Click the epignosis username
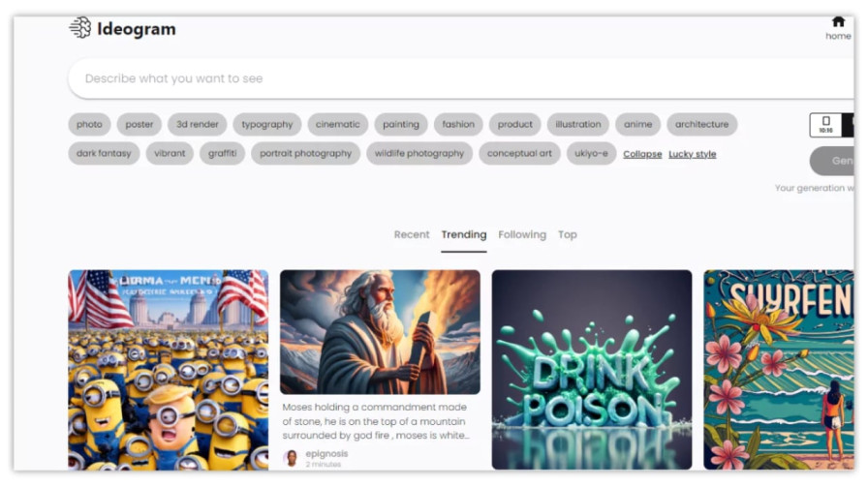Viewport: 868px width, 487px height. 326,453
